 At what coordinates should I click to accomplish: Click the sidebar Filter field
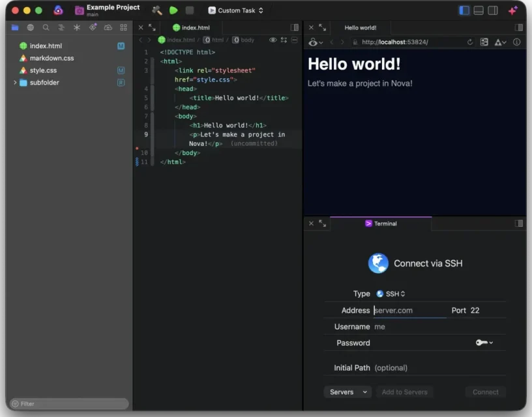point(69,403)
